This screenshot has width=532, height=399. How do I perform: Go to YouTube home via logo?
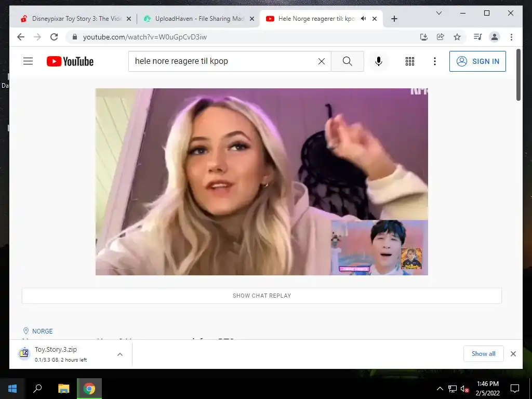point(70,61)
